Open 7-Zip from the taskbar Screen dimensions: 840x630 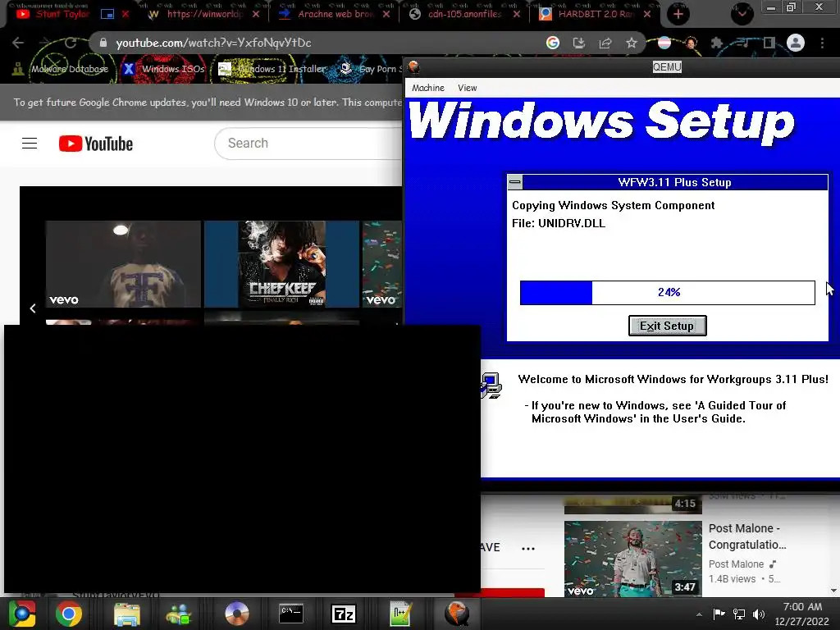pos(344,614)
